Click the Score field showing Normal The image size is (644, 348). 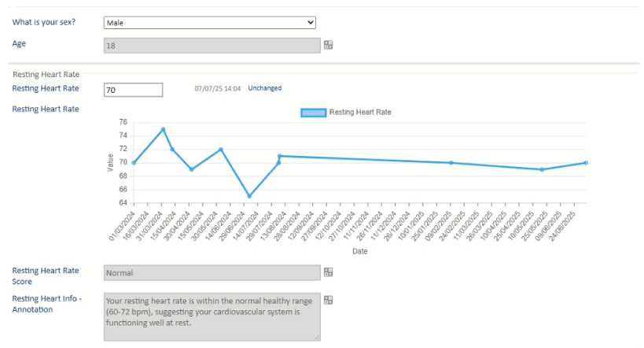click(212, 272)
